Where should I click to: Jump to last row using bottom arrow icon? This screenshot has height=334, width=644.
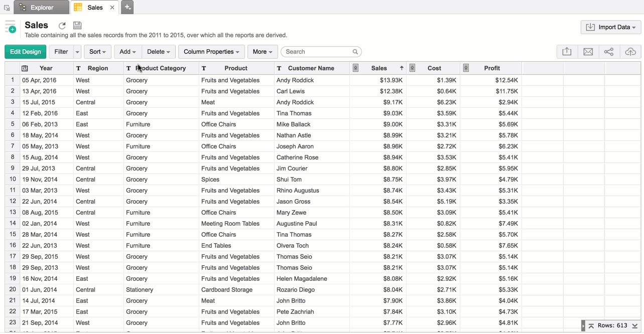coord(635,326)
